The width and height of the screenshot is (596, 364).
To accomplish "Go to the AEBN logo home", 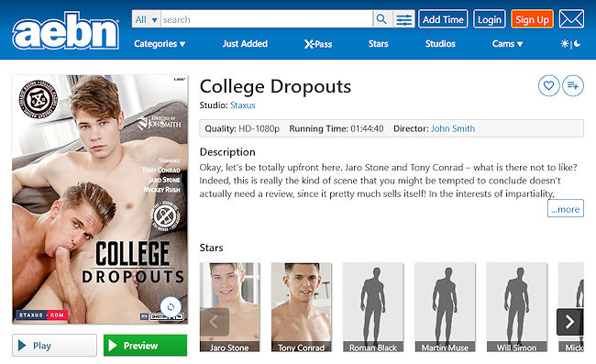I will pos(66,30).
